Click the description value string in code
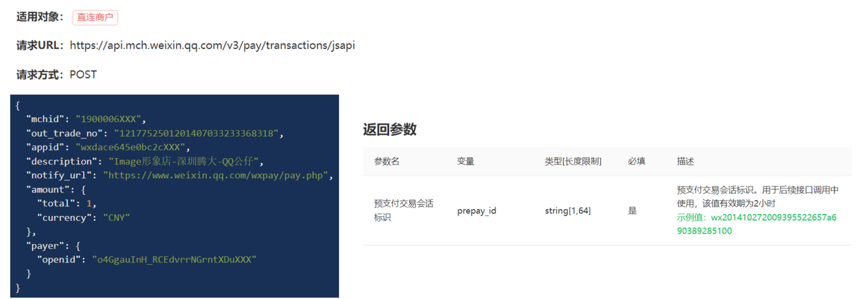 tap(184, 161)
